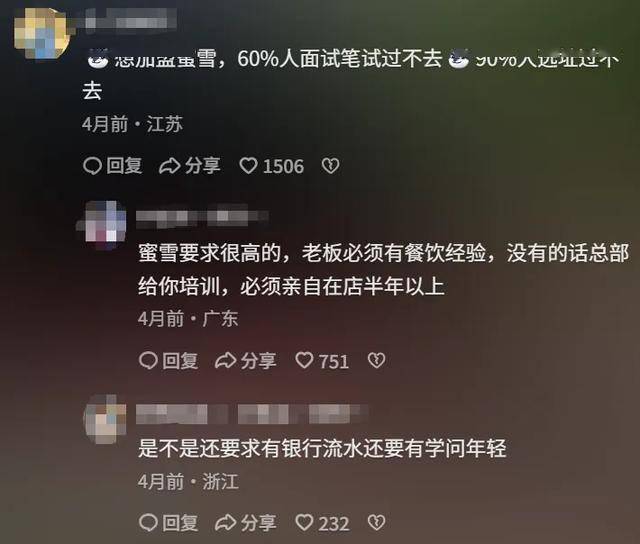Dislike the Guangdong comment via broken heart
This screenshot has width=640, height=544.
point(376,361)
